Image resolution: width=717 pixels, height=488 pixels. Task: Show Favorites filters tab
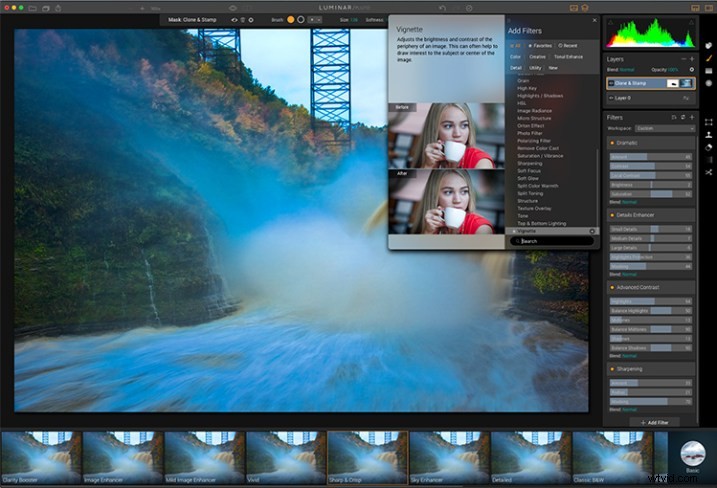click(x=540, y=46)
